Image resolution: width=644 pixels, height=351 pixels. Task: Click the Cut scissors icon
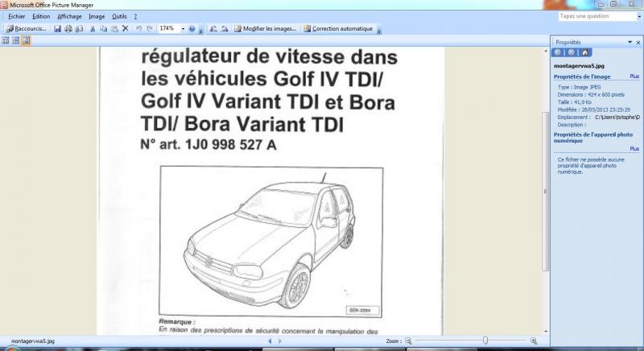[x=93, y=29]
